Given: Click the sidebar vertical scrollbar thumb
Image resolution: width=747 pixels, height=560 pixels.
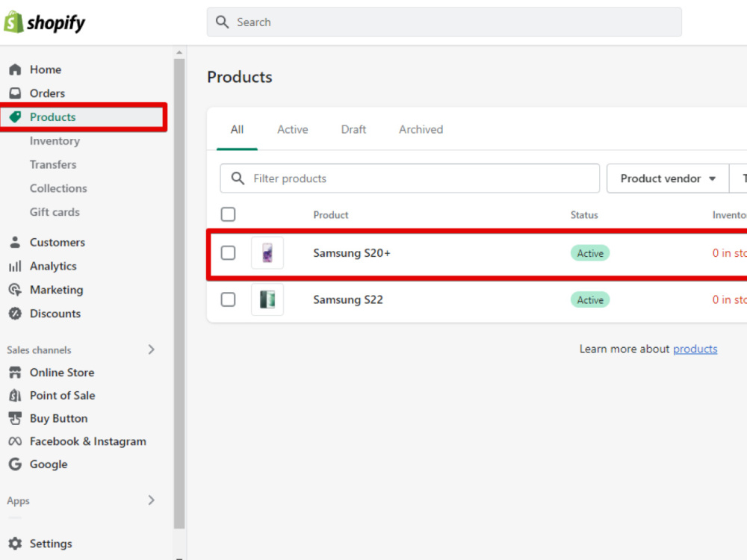Looking at the screenshot, I should pos(179,293).
